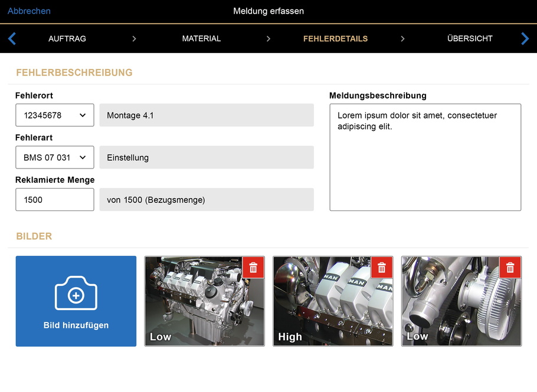Click the Reklamierte Menge field 1500
This screenshot has width=537, height=392.
(55, 199)
